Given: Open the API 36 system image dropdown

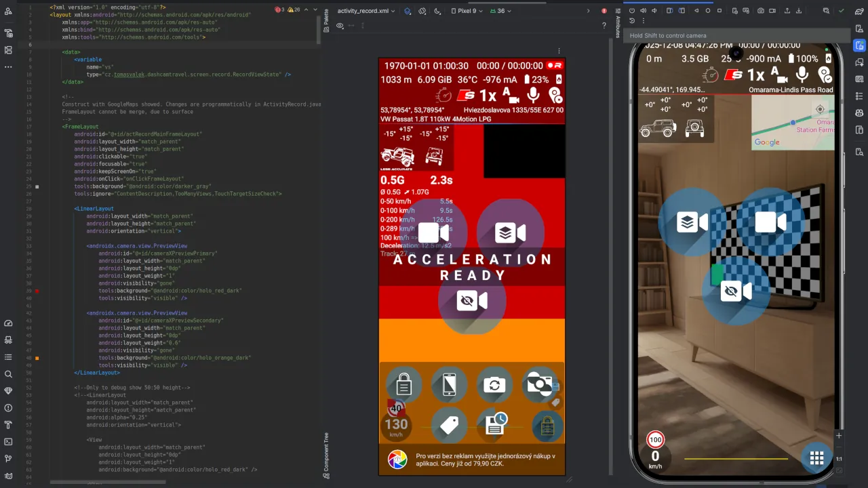Looking at the screenshot, I should point(502,10).
